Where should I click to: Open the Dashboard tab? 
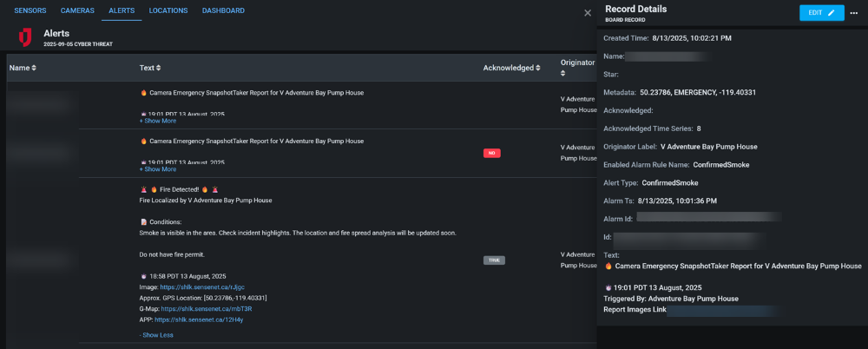coord(223,10)
